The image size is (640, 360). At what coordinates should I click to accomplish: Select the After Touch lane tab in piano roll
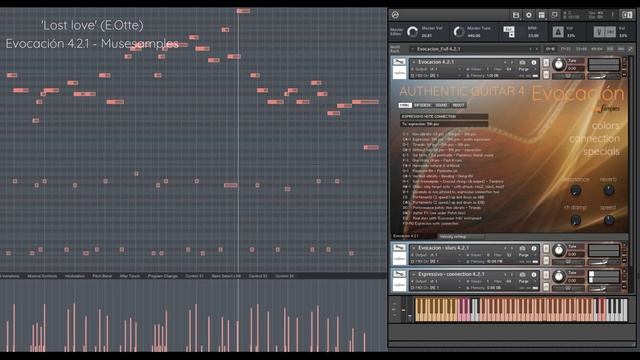point(130,276)
